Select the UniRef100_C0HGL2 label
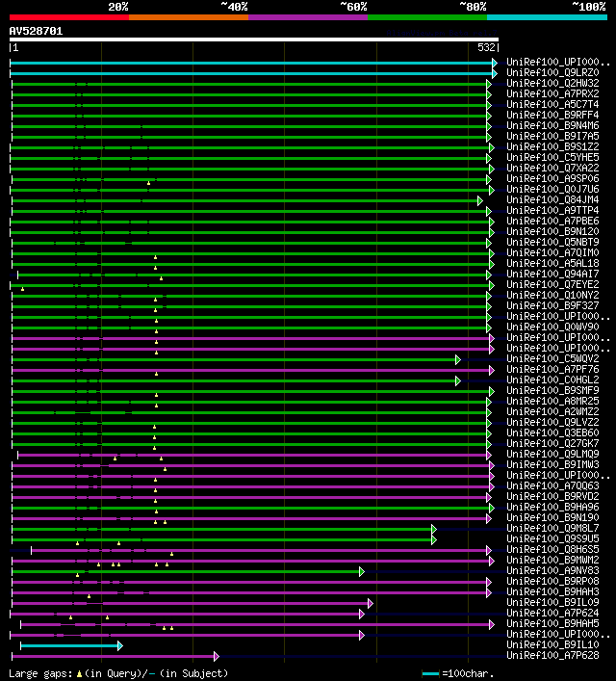 tap(552, 380)
